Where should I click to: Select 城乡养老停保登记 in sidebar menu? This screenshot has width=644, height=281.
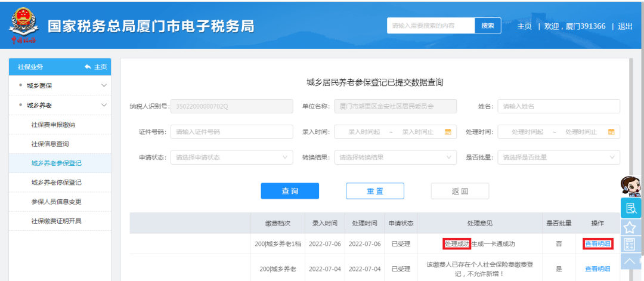[x=56, y=182]
